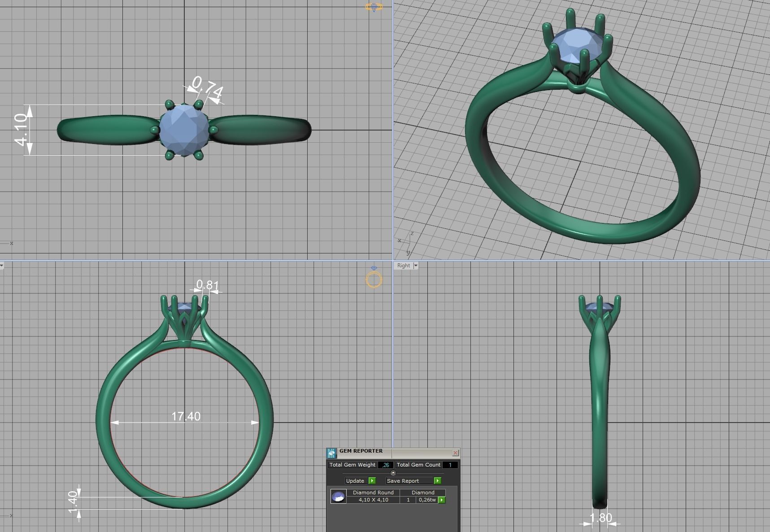The width and height of the screenshot is (770, 532).
Task: Select the 0.74 prong dimension text
Action: tap(207, 87)
